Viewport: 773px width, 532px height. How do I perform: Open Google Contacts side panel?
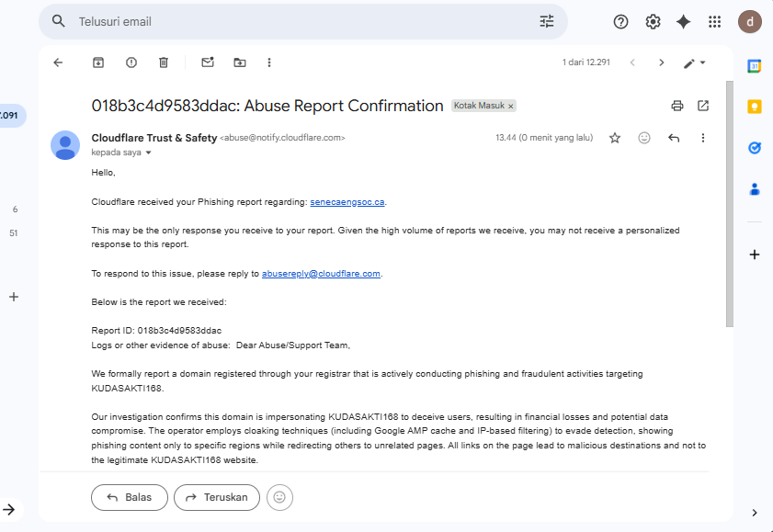[755, 189]
